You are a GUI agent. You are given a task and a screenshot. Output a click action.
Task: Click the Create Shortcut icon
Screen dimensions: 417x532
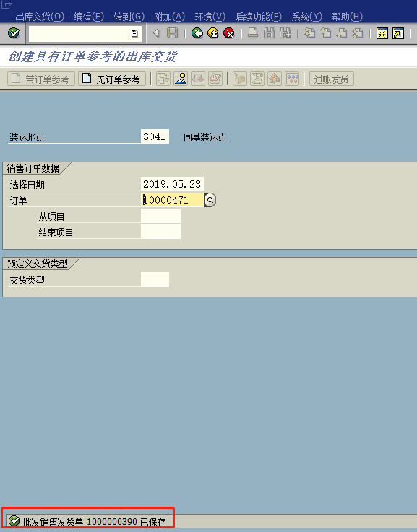tap(398, 33)
